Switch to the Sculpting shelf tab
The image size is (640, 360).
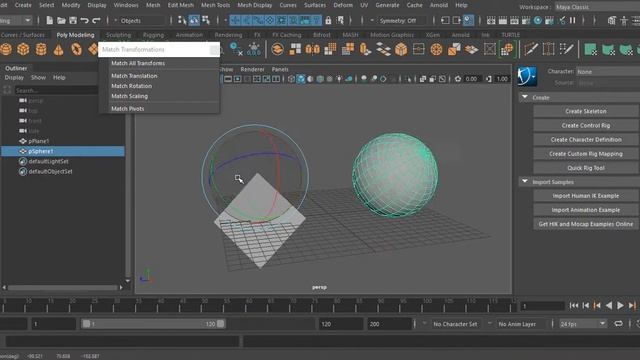pyautogui.click(x=118, y=35)
